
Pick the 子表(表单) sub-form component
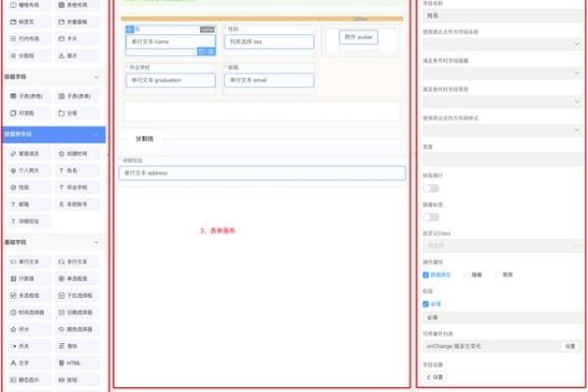pos(77,96)
